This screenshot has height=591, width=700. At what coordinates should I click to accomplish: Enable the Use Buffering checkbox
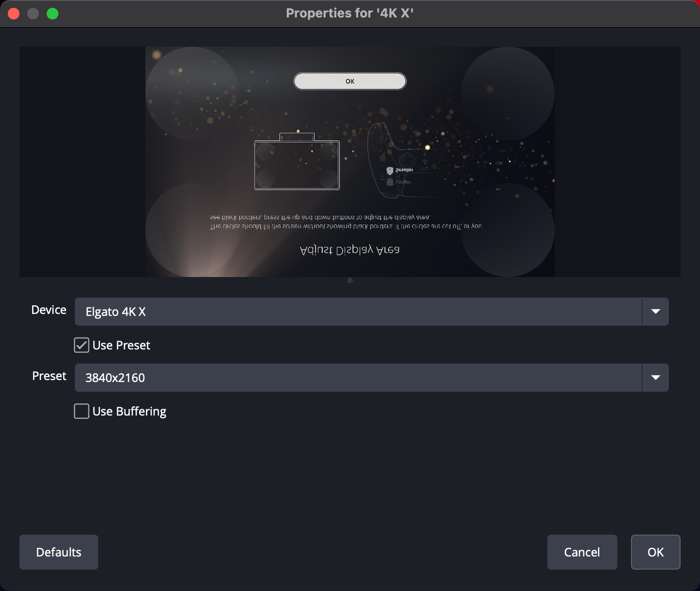point(82,411)
